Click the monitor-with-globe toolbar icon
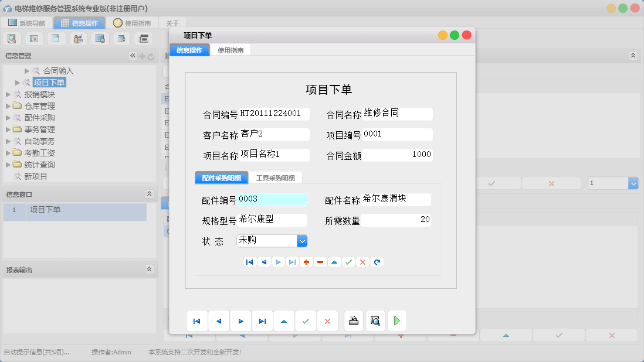The height and width of the screenshot is (362, 644). click(x=99, y=38)
